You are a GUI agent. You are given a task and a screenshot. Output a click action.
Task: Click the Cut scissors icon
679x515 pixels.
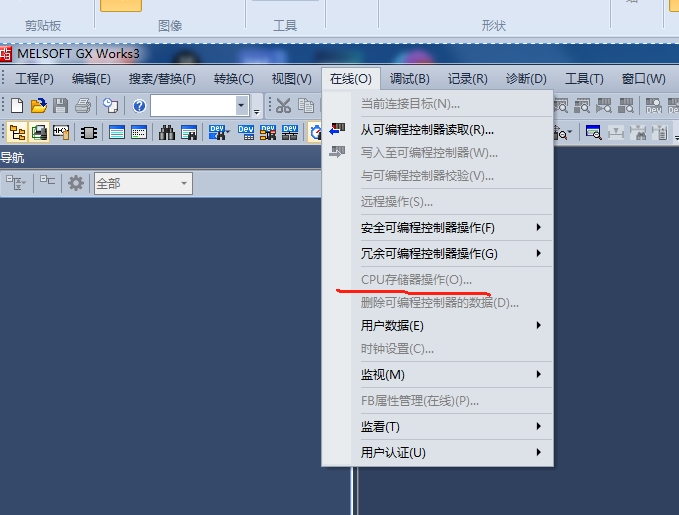point(283,105)
